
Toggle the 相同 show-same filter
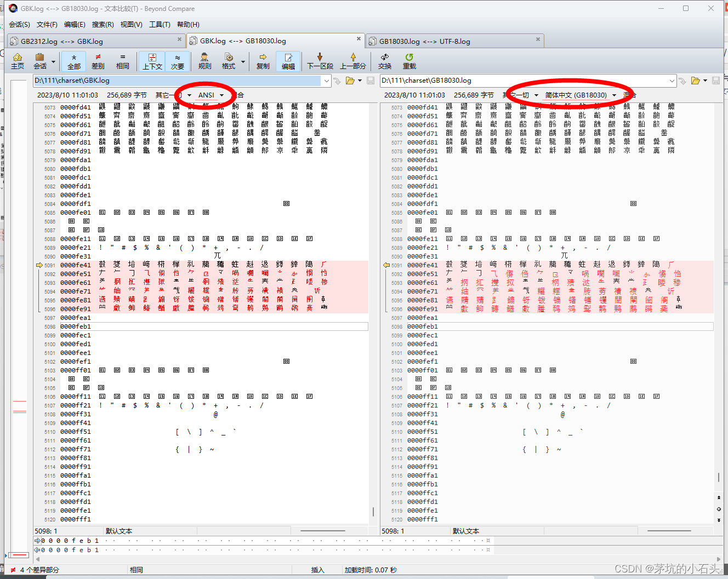pyautogui.click(x=123, y=61)
